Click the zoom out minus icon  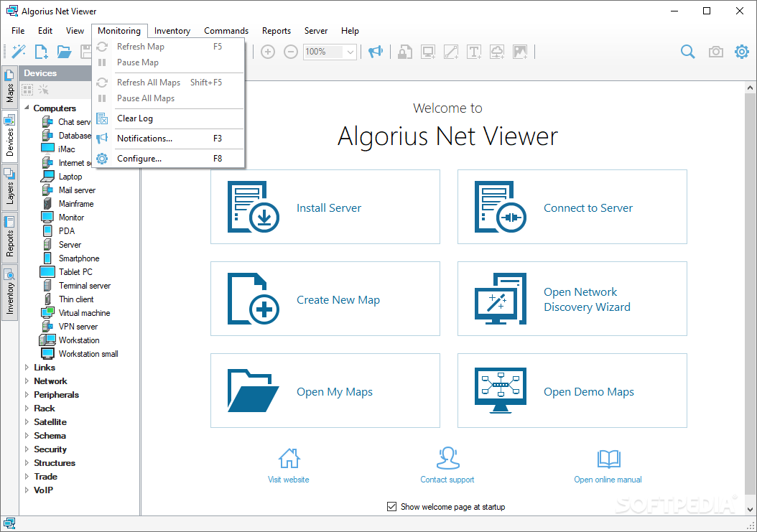pyautogui.click(x=291, y=52)
